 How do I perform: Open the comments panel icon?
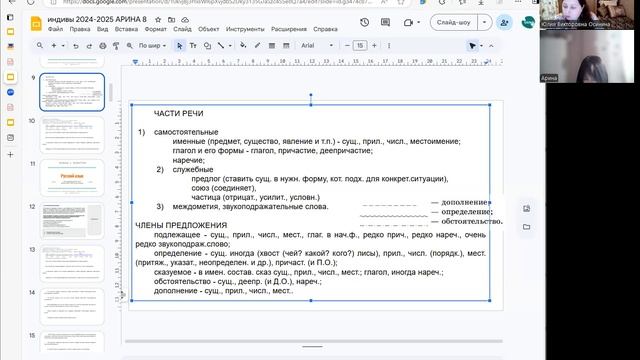[x=385, y=22]
